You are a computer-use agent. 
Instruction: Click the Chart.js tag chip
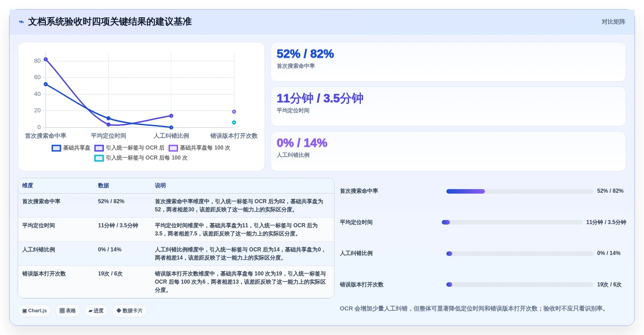click(35, 311)
